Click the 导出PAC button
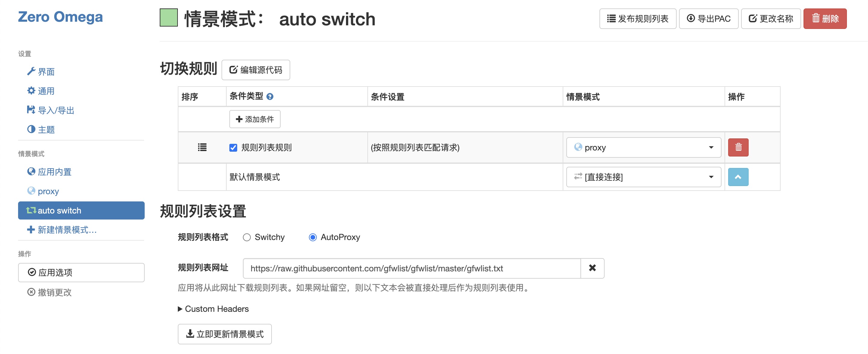The image size is (868, 354). pos(708,18)
